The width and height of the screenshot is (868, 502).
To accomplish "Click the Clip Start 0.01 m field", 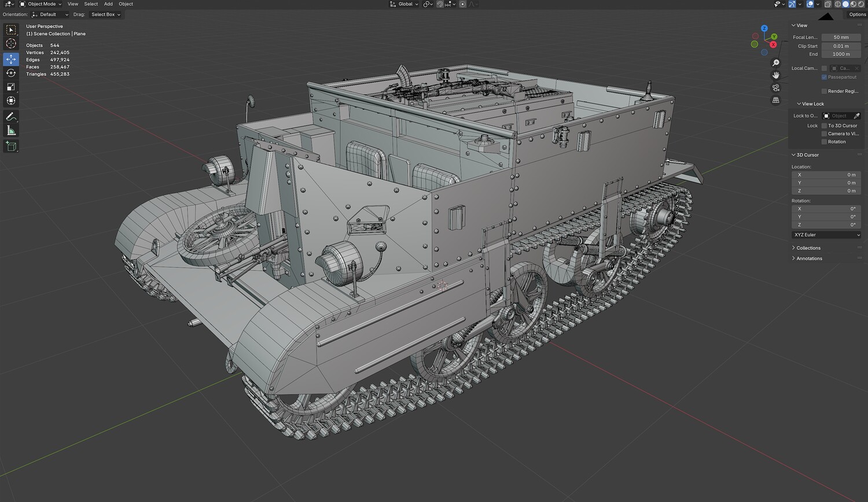I will tap(841, 46).
